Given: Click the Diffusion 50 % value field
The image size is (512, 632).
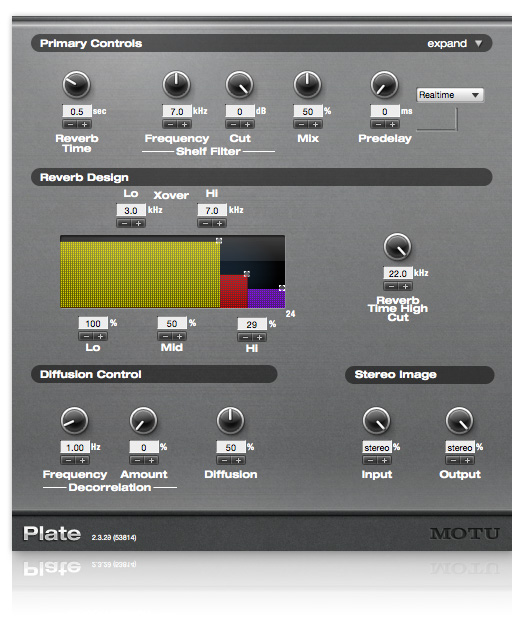Looking at the screenshot, I should click(231, 447).
